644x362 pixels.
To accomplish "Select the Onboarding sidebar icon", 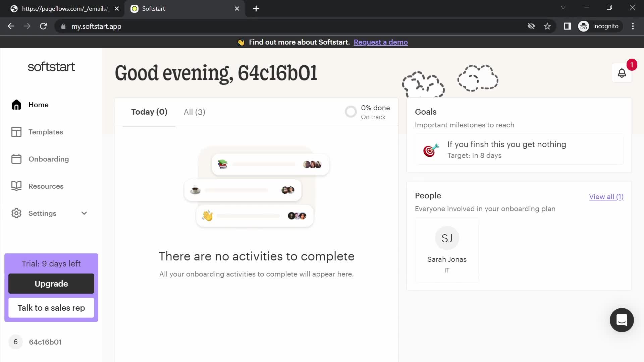I will click(16, 159).
